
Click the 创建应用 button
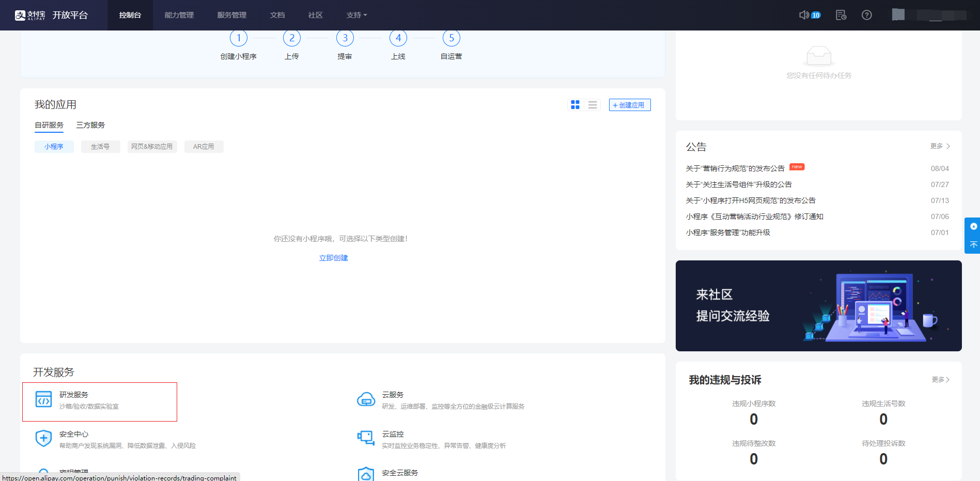[630, 104]
